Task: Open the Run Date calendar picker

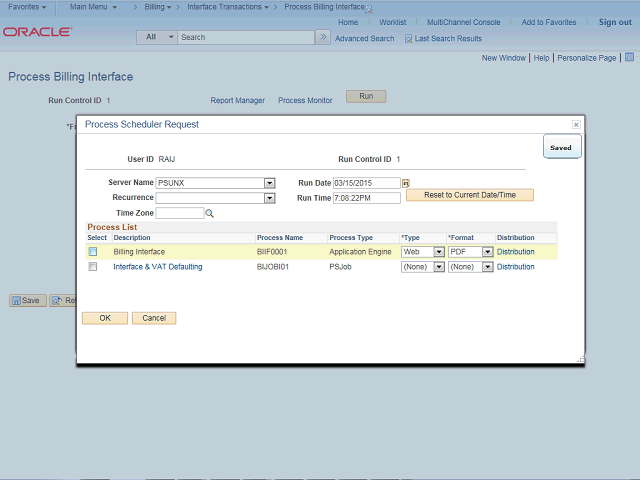Action: [x=406, y=184]
